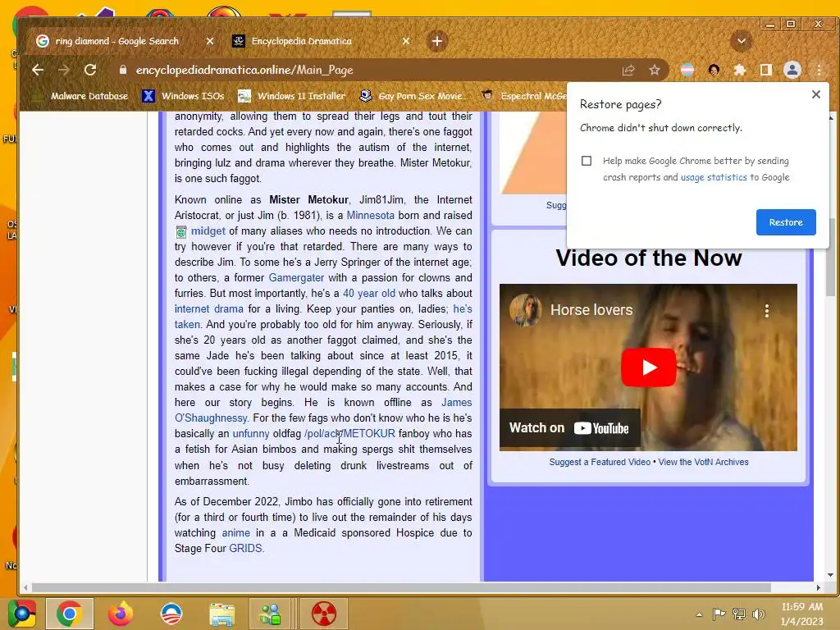Open Action Center flag tray icon
Screen dimensions: 840x630
tap(719, 614)
